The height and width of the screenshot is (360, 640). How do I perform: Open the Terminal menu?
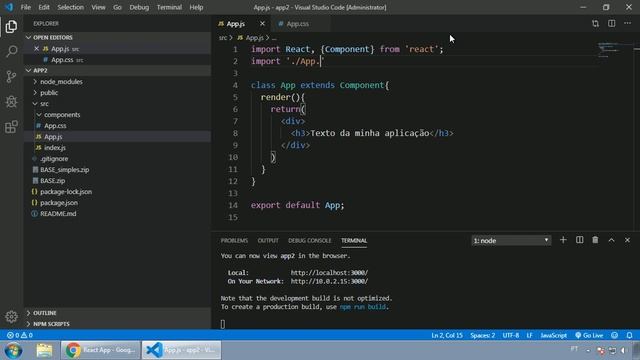click(169, 7)
